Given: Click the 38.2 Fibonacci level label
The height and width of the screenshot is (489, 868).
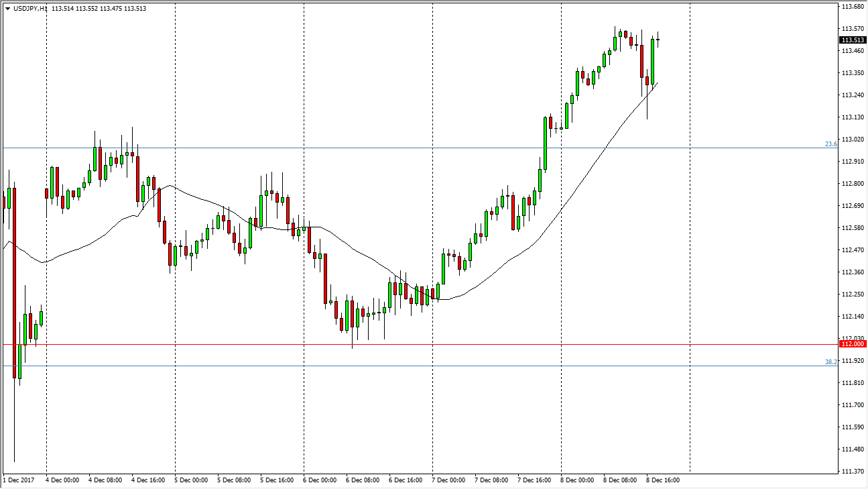Looking at the screenshot, I should [x=830, y=362].
